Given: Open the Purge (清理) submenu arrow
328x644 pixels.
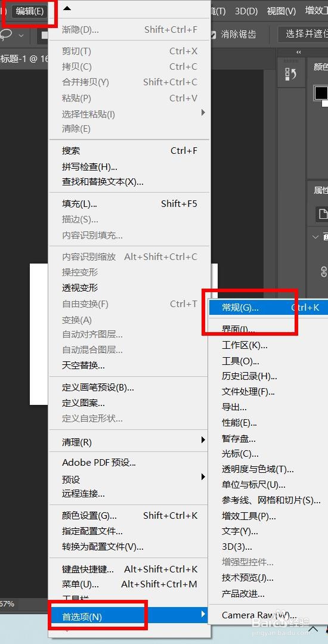Looking at the screenshot, I should 203,440.
